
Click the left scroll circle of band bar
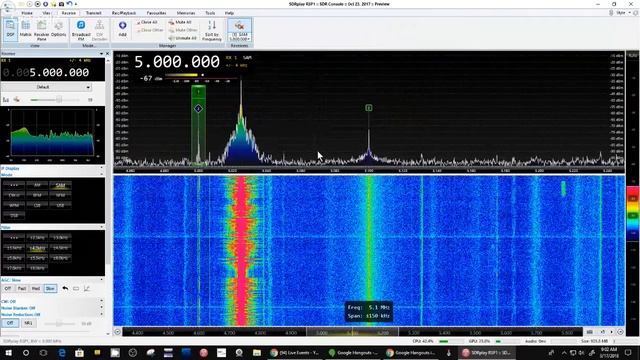[118, 332]
